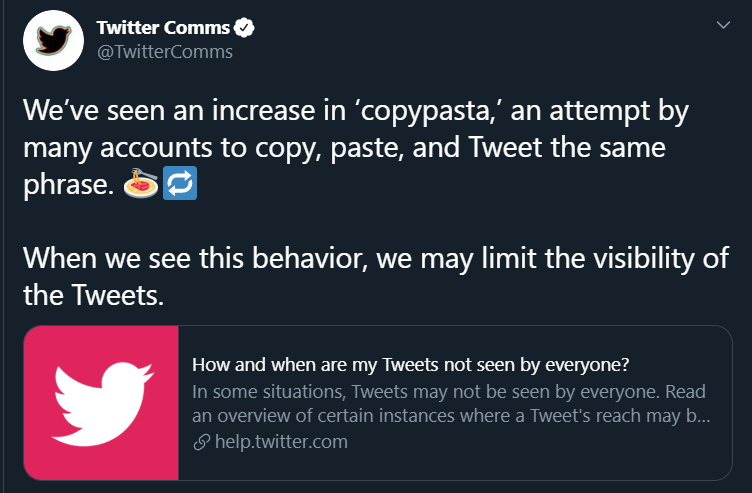Open the Twitter Comms profile avatar
Image resolution: width=752 pixels, height=493 pixels.
coord(53,41)
